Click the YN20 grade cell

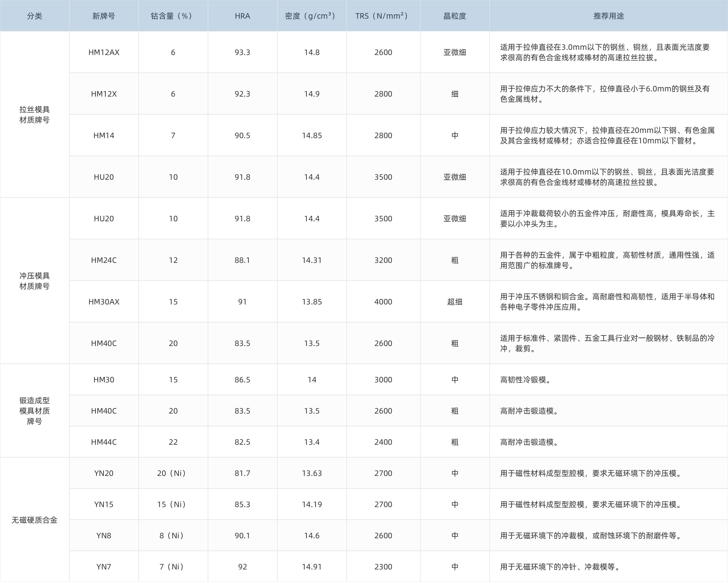pyautogui.click(x=104, y=473)
